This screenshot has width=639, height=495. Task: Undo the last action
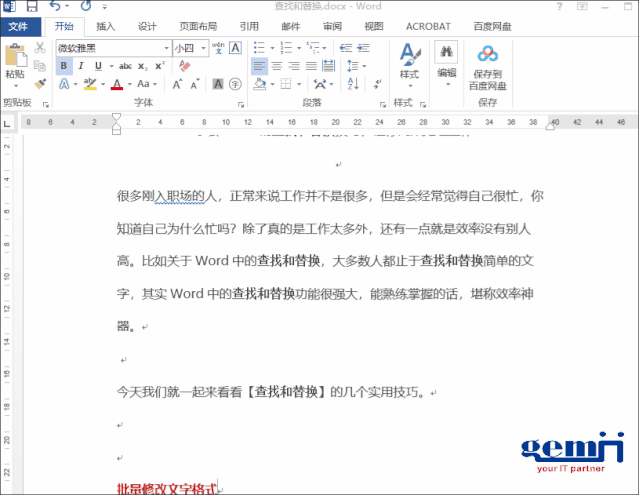tap(55, 6)
